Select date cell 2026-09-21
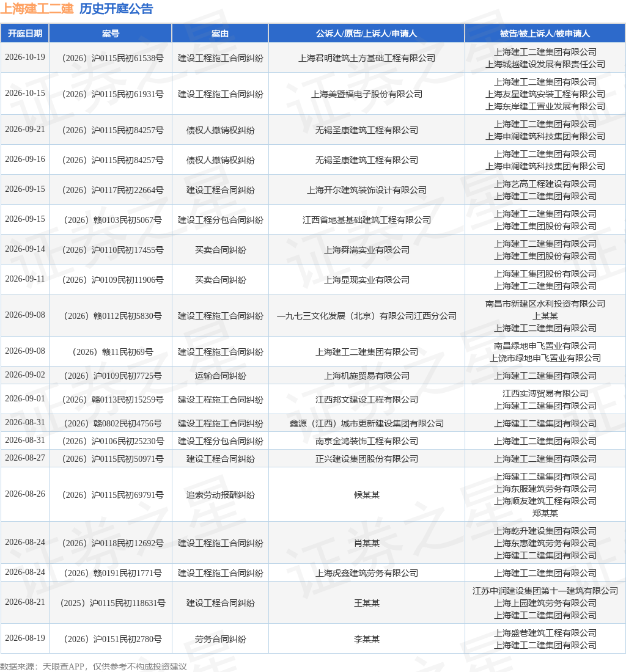The width and height of the screenshot is (626, 672). [25, 129]
